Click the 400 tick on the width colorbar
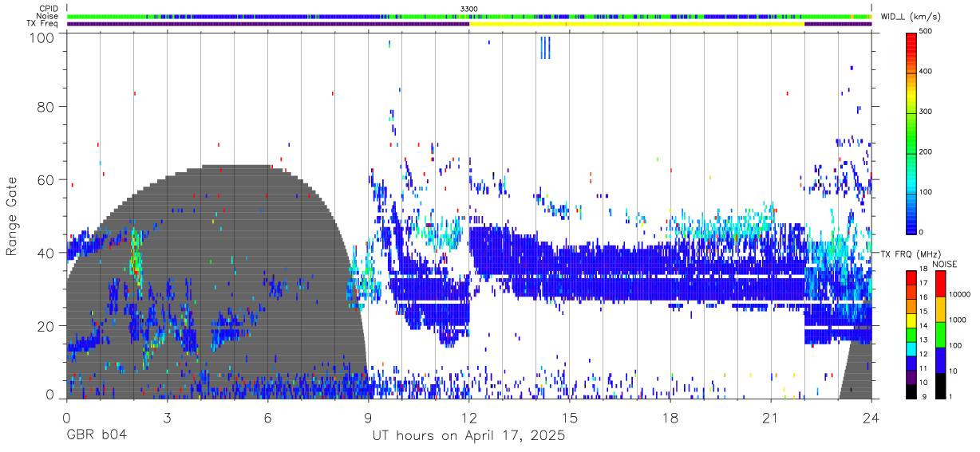The width and height of the screenshot is (980, 452). 926,72
